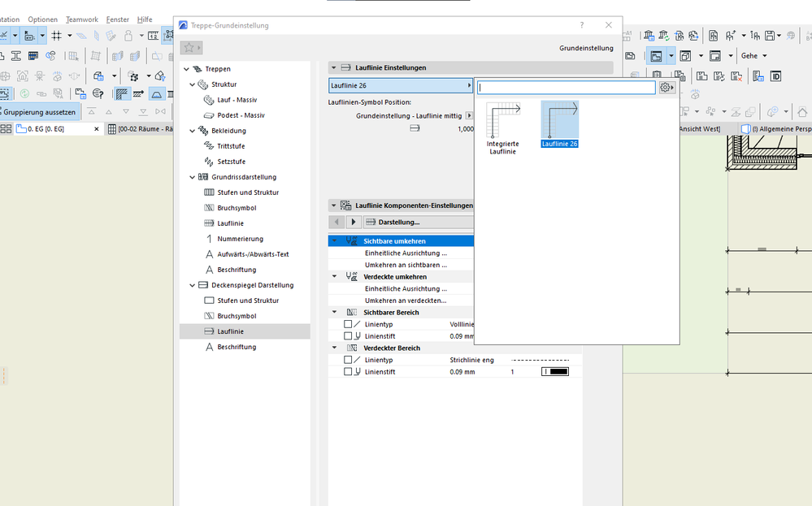Toggle checkbox for Verdeckter Bereich Linientyp
Viewport: 812px width, 506px height.
tap(348, 360)
